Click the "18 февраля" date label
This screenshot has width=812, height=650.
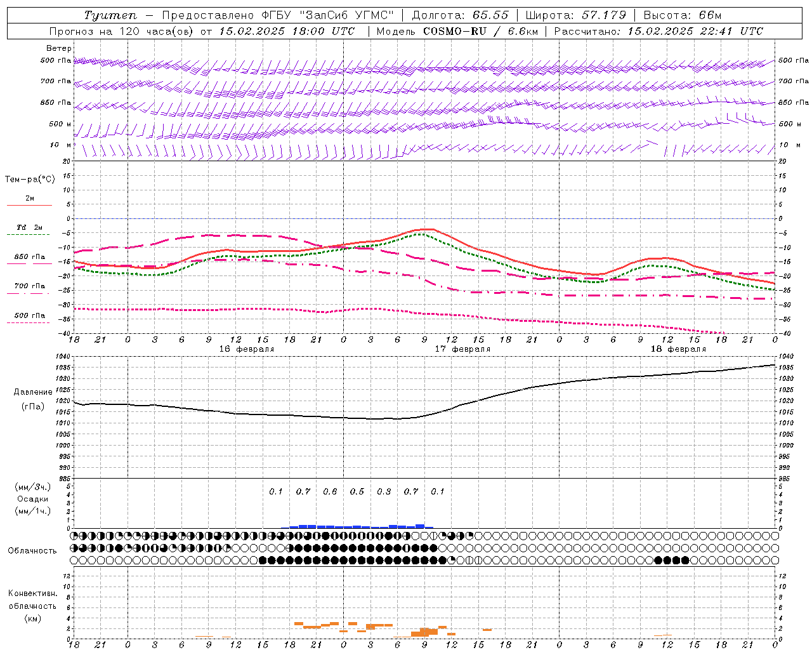click(x=678, y=349)
